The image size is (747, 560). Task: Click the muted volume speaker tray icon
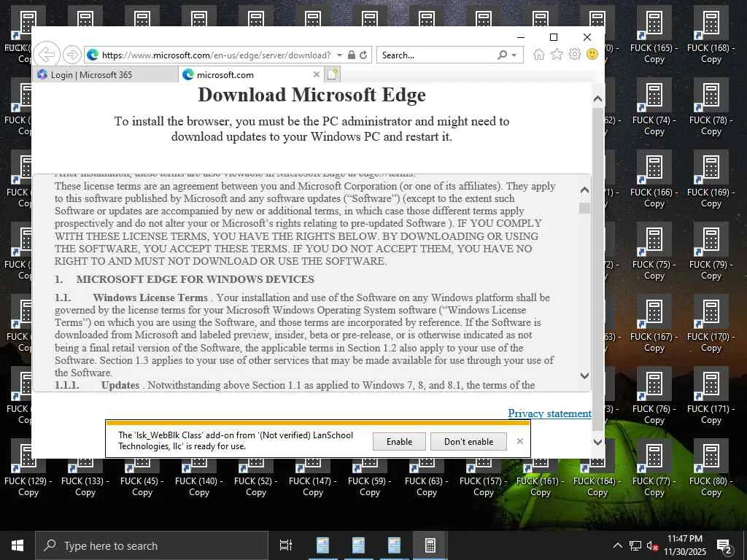coord(651,545)
